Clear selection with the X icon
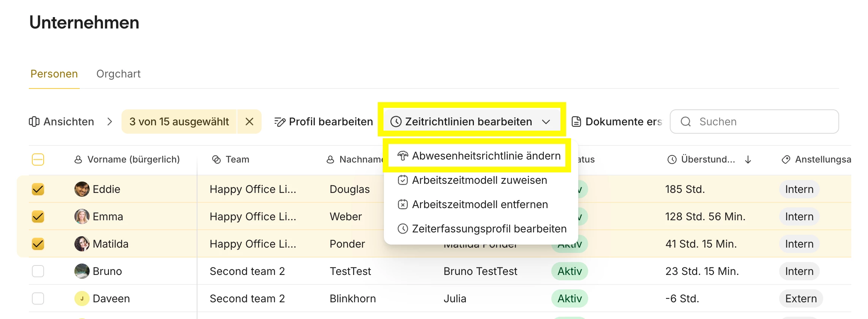The image size is (868, 319). tap(249, 122)
